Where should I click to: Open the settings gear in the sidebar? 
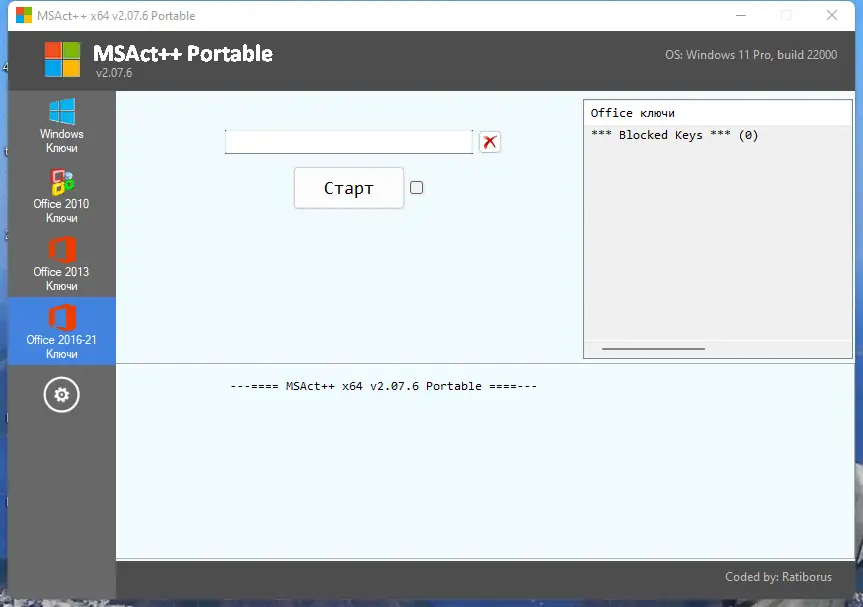click(x=61, y=394)
